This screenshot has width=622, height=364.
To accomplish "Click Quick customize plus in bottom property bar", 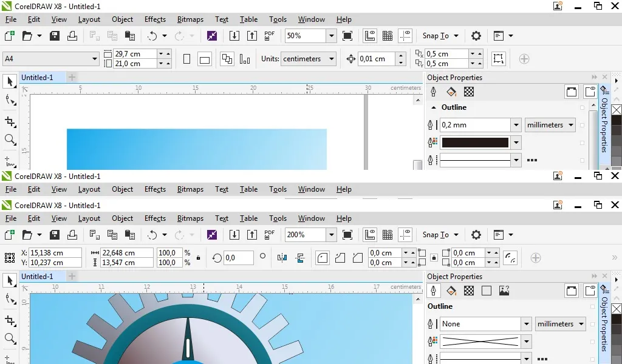I will 536,258.
